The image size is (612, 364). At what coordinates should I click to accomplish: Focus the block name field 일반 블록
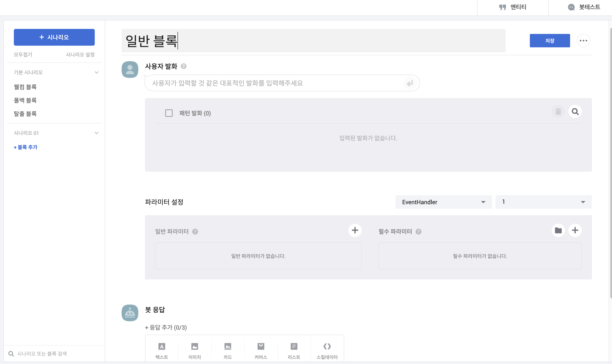[x=313, y=40]
